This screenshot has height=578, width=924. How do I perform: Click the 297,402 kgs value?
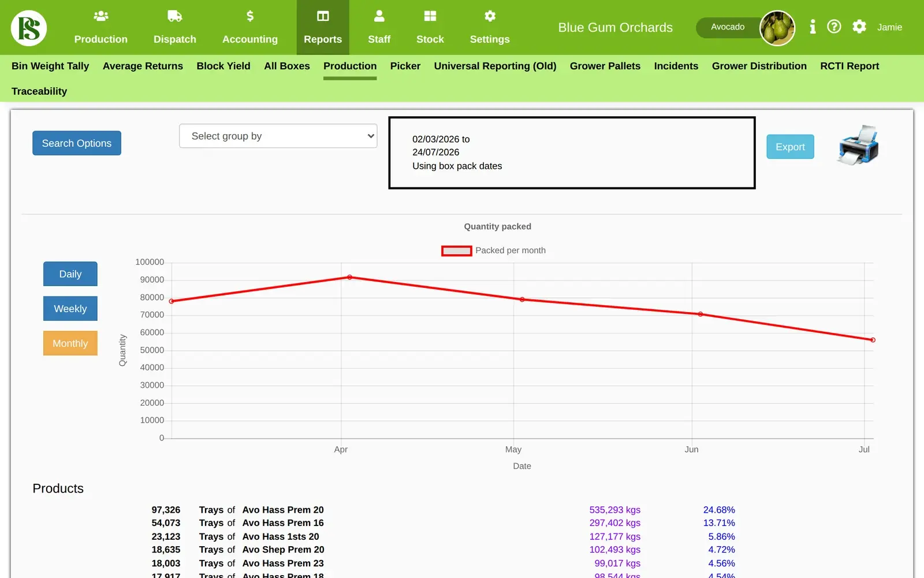[x=614, y=523]
